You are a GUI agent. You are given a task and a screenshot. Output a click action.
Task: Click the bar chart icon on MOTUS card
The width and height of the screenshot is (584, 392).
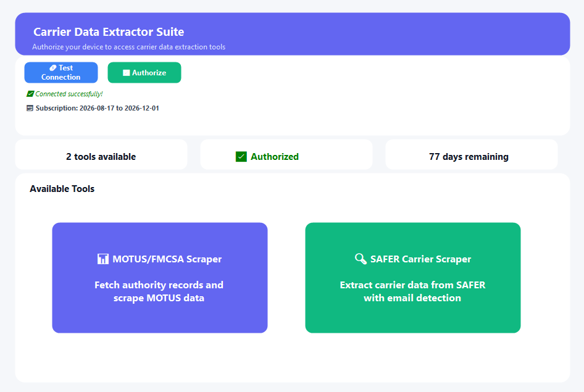click(103, 259)
